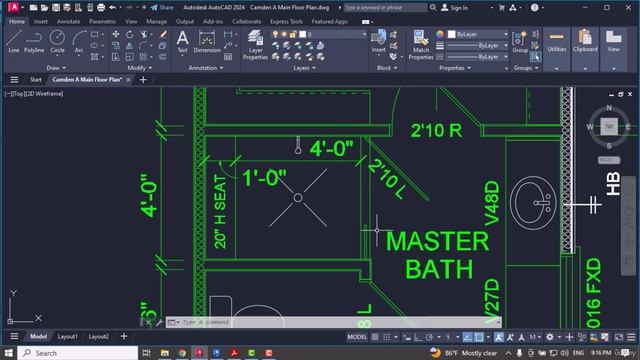Click the workspace switching gear icon
The height and width of the screenshot is (360, 640).
point(550,337)
